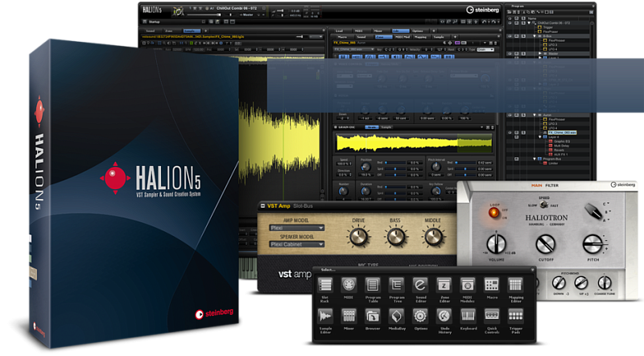Click the Haliotron Cutoff knob

[x=547, y=245]
